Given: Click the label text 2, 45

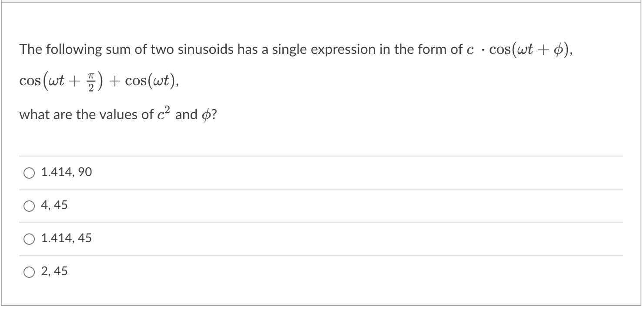Looking at the screenshot, I should (54, 271).
